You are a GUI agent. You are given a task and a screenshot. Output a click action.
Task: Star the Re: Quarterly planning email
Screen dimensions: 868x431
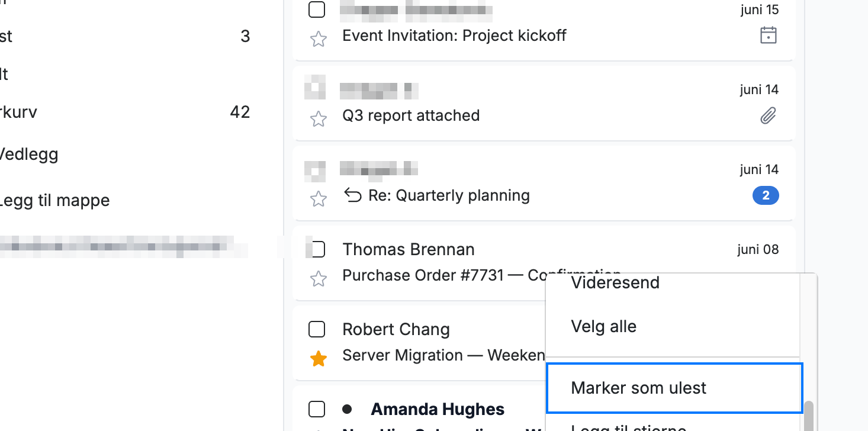(319, 199)
